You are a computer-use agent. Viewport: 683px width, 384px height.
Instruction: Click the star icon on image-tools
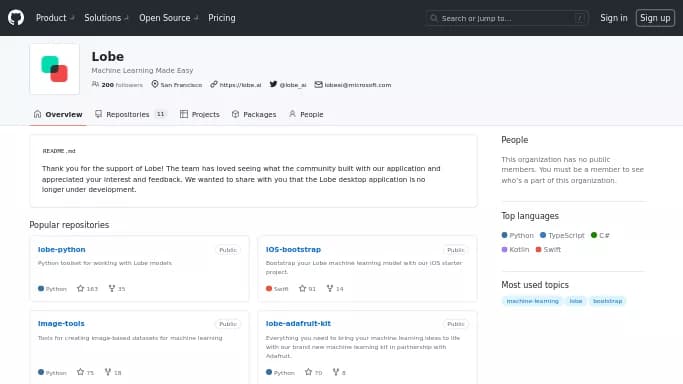click(x=80, y=372)
